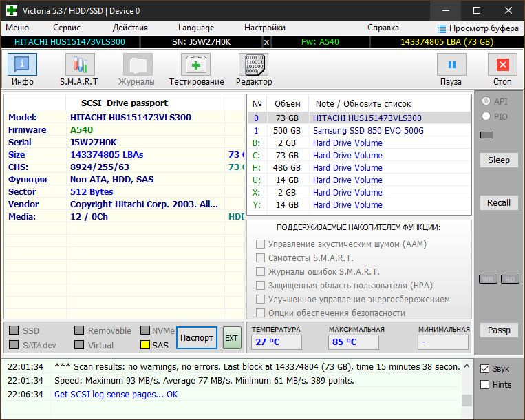Click the Virtual indicator box
The image size is (525, 420).
tap(79, 345)
